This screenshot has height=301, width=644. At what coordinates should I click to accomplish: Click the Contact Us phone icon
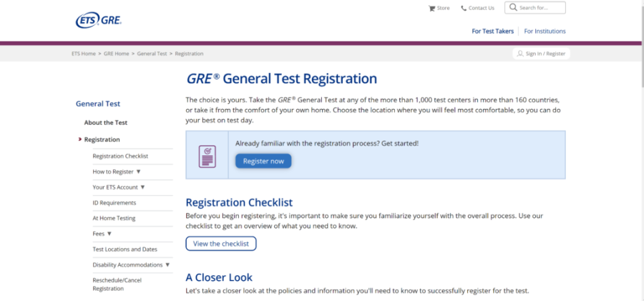(x=464, y=8)
